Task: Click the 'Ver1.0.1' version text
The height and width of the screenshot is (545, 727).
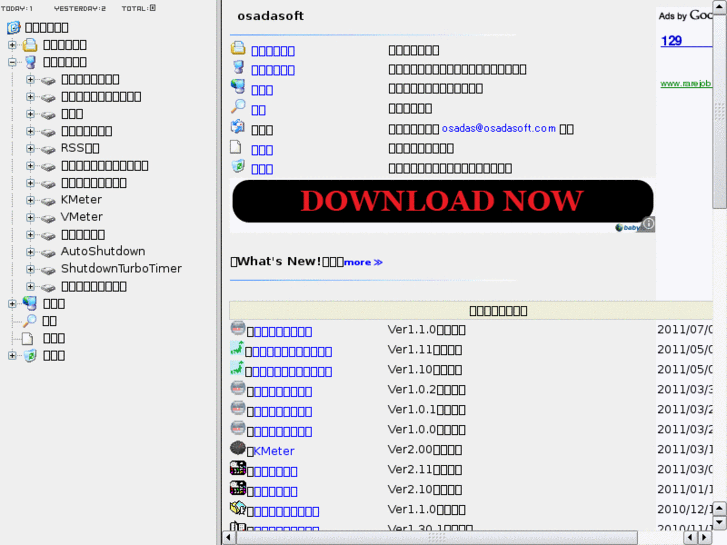Action: [412, 410]
